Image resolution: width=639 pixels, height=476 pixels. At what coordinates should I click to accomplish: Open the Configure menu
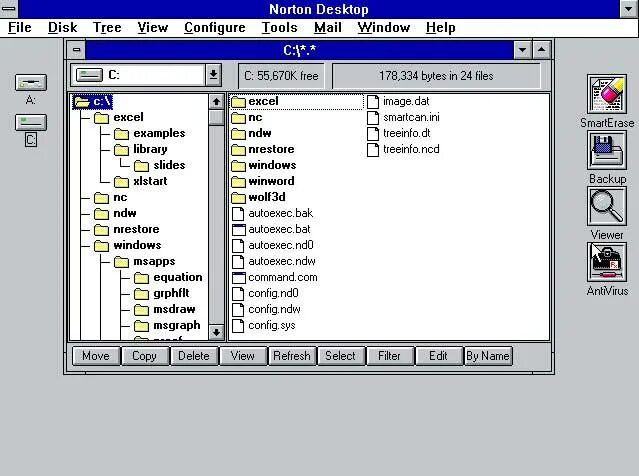pyautogui.click(x=215, y=27)
